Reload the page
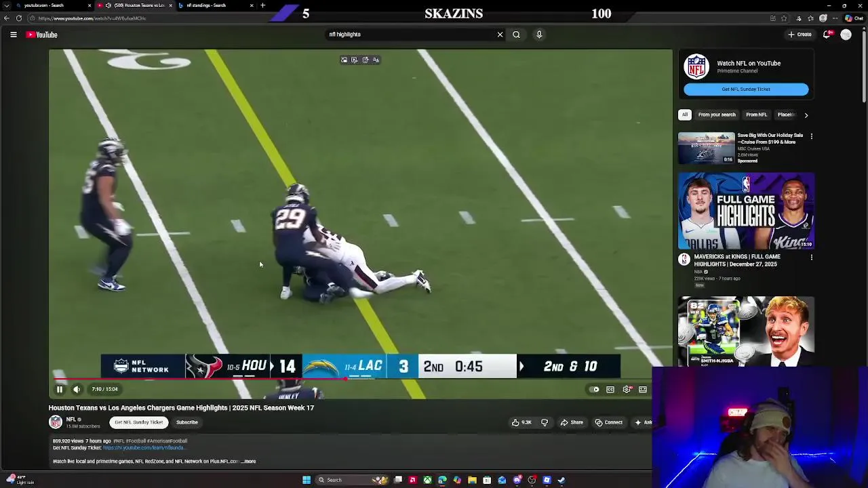This screenshot has height=488, width=868. click(18, 18)
